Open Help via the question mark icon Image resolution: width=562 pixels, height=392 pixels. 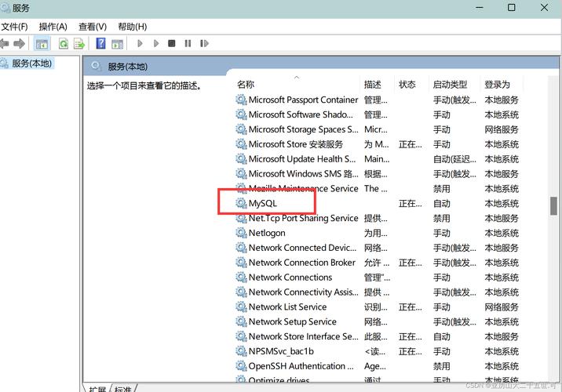100,44
